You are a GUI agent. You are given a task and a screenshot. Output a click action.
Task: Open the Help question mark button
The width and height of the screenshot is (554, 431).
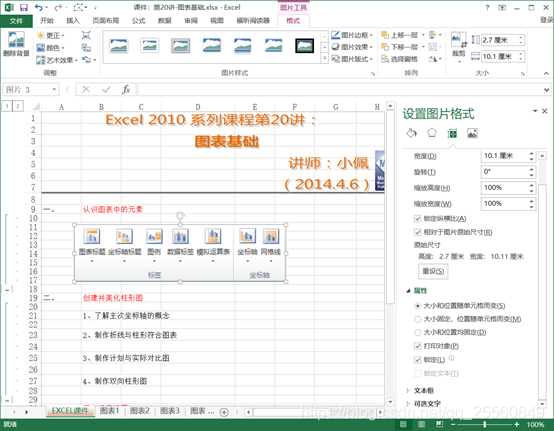point(487,7)
